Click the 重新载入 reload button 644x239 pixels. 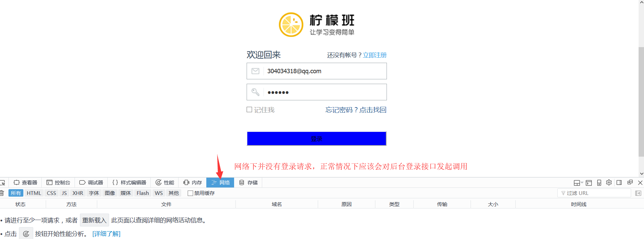point(95,220)
